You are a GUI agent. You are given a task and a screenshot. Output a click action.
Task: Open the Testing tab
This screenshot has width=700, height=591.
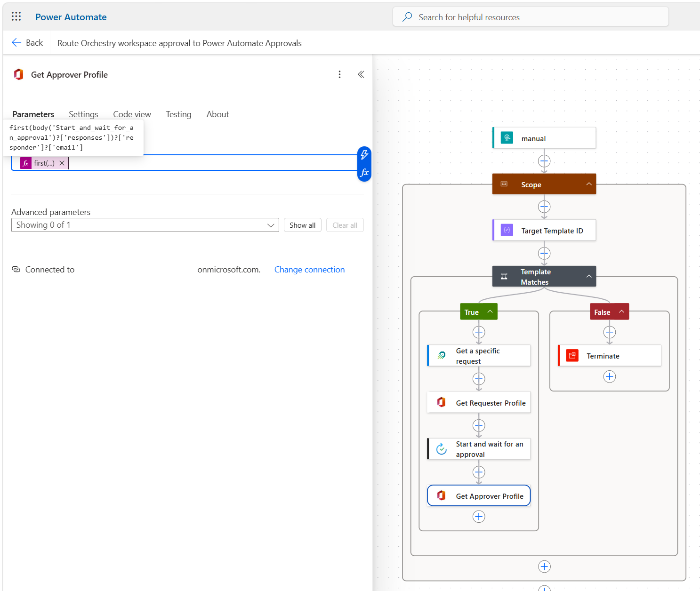[178, 114]
